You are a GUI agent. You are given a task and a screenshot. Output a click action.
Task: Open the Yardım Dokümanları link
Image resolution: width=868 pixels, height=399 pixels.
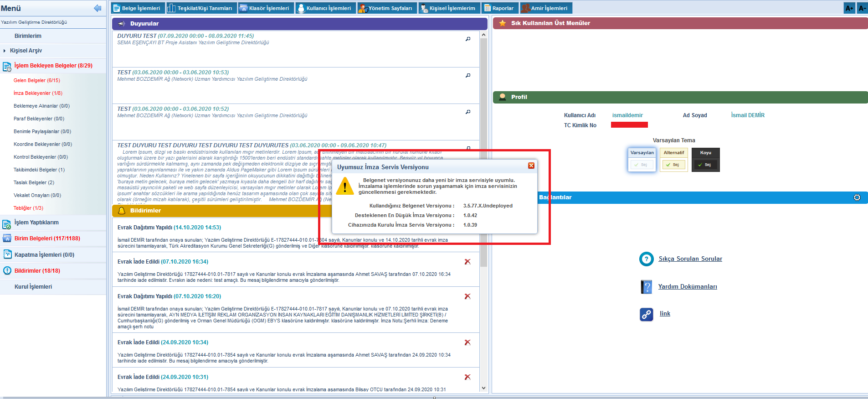tap(687, 287)
